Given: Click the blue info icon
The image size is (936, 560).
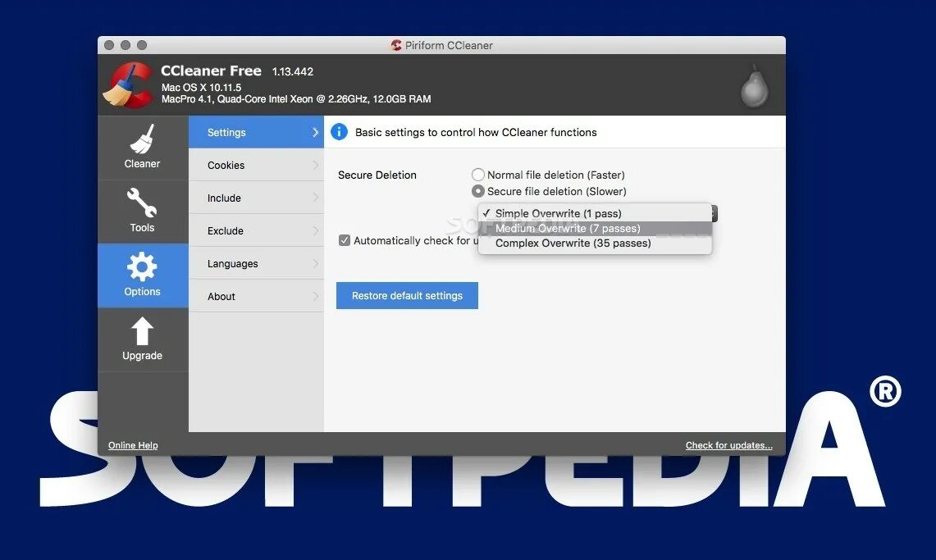Looking at the screenshot, I should tap(339, 132).
